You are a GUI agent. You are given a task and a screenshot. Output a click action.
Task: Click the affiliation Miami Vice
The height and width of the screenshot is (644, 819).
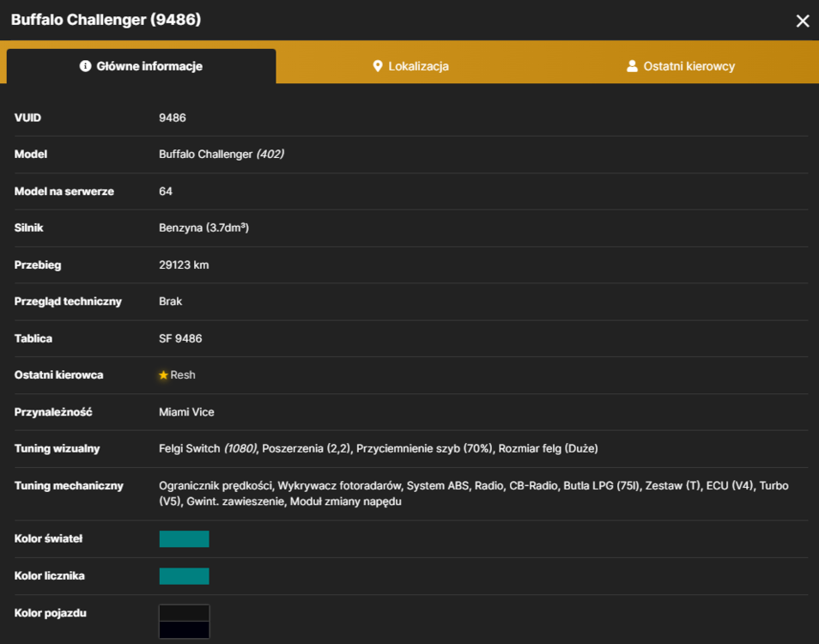click(186, 412)
